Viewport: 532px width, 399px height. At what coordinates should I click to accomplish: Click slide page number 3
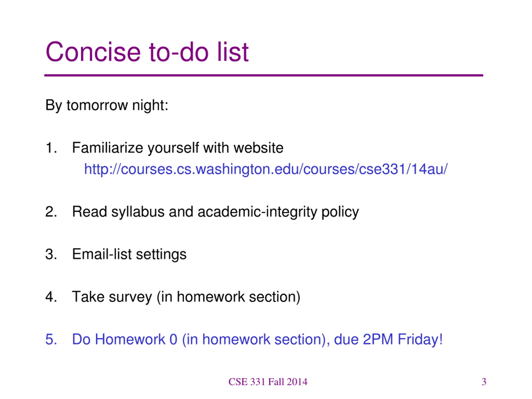[x=484, y=382]
